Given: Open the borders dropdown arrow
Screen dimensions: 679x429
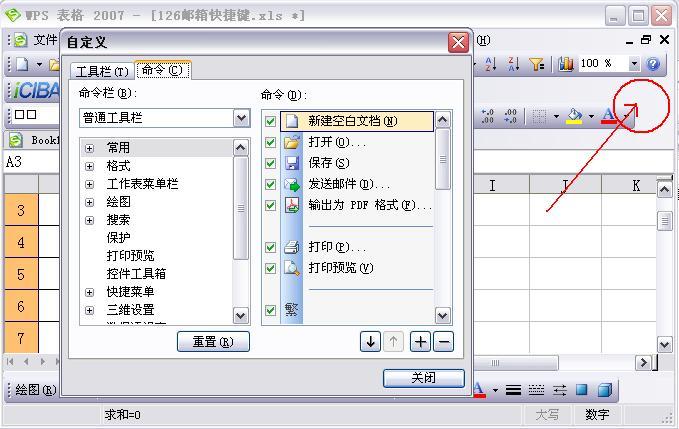Looking at the screenshot, I should pyautogui.click(x=556, y=116).
